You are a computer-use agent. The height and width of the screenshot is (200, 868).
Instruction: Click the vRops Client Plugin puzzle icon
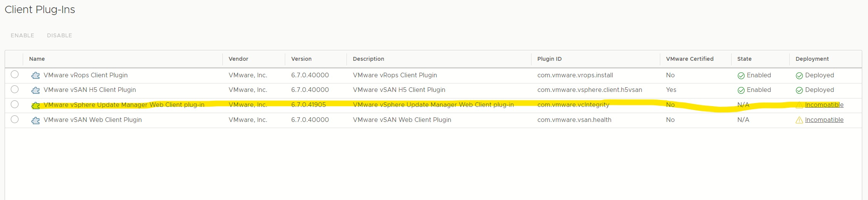[x=35, y=75]
